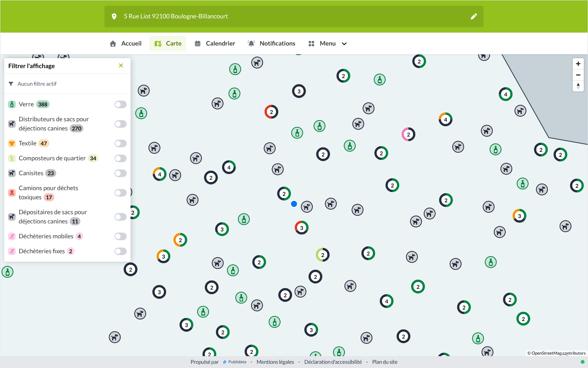The width and height of the screenshot is (588, 368).
Task: Click the dog icon in the Canisites row
Action: [x=12, y=173]
